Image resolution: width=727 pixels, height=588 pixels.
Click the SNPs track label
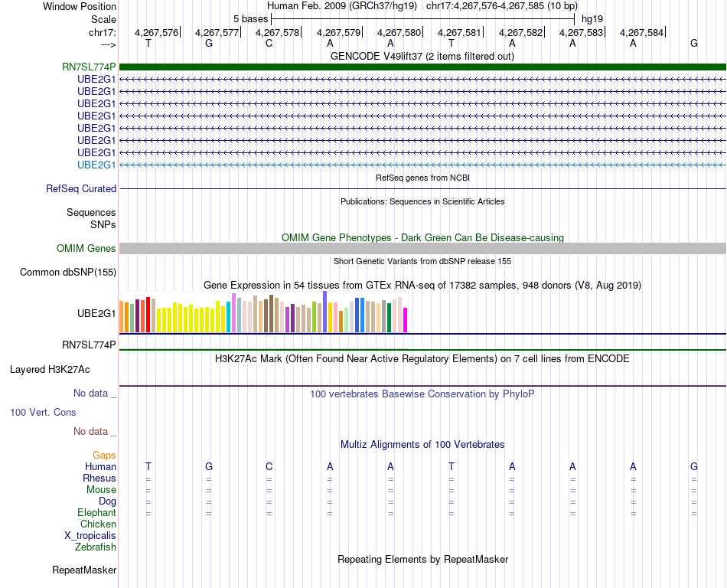103,224
